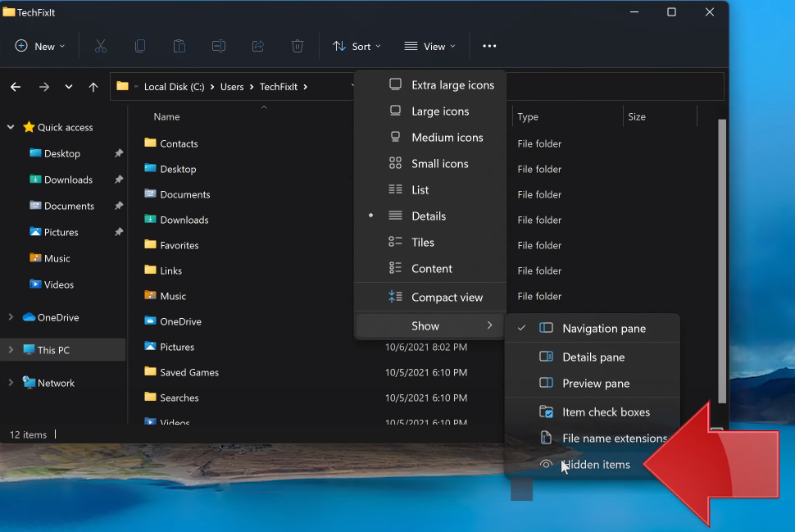795x532 pixels.
Task: Enable Item check boxes option
Action: [x=593, y=412]
